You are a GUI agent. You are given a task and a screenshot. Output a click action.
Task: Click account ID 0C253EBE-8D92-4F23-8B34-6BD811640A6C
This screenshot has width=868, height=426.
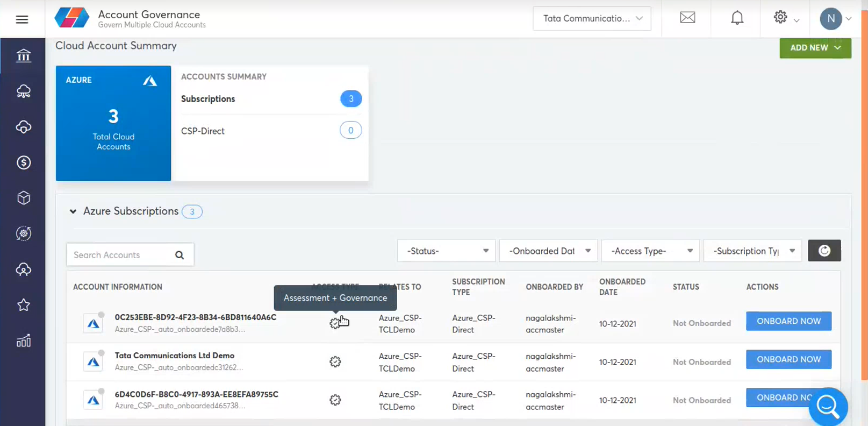[196, 317]
